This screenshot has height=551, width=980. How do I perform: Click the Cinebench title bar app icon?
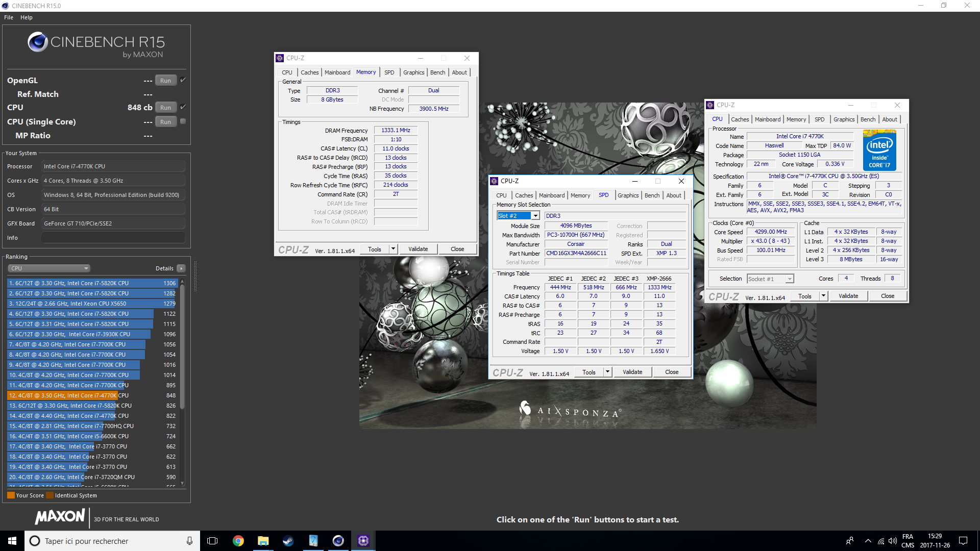click(5, 6)
